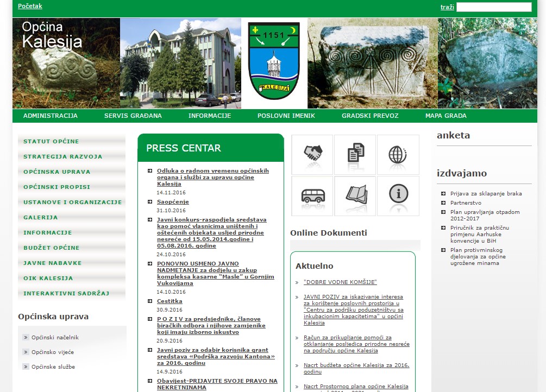This screenshot has width=546, height=392.
Task: Click the search text input field
Action: tap(493, 7)
